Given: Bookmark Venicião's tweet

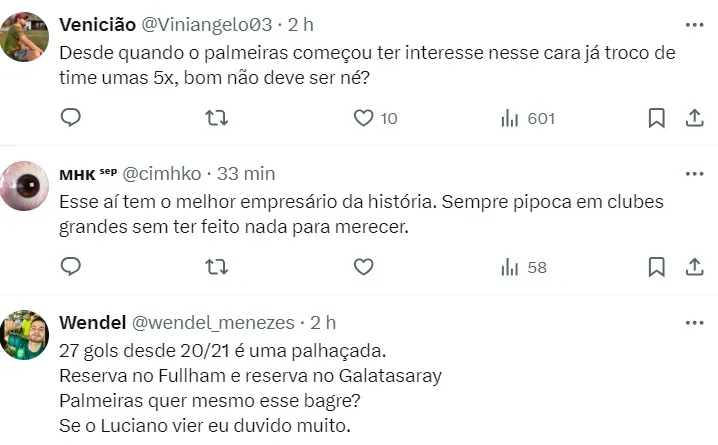Looking at the screenshot, I should pyautogui.click(x=656, y=118).
